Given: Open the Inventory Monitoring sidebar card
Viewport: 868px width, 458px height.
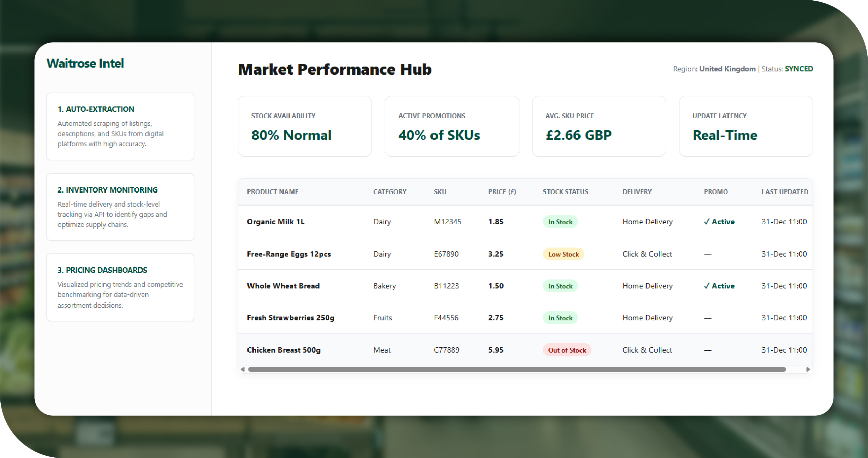Looking at the screenshot, I should pyautogui.click(x=120, y=207).
